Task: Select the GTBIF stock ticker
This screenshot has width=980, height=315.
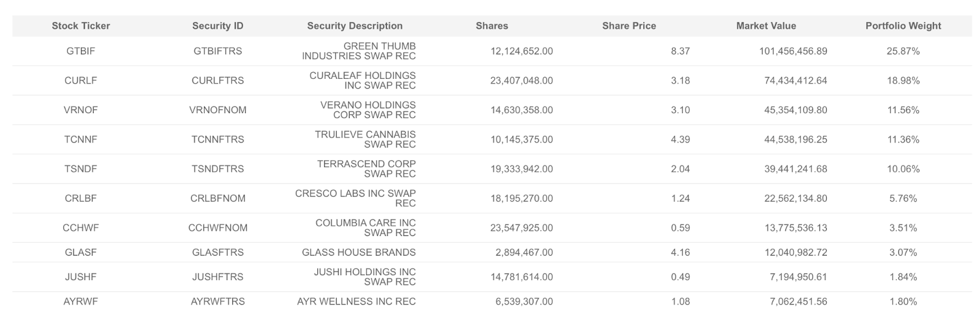Action: [81, 51]
